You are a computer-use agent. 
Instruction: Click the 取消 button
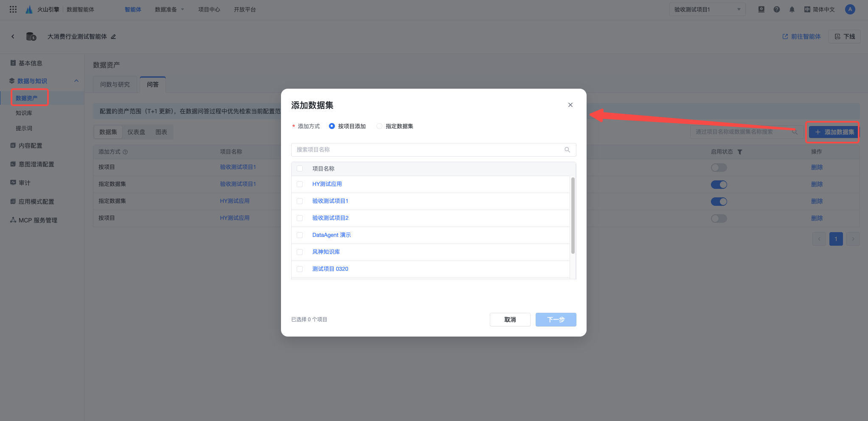(510, 320)
